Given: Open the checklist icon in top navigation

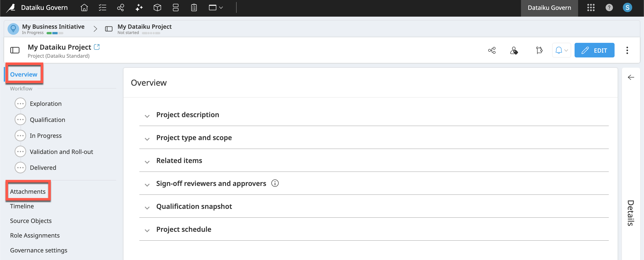Looking at the screenshot, I should (102, 8).
